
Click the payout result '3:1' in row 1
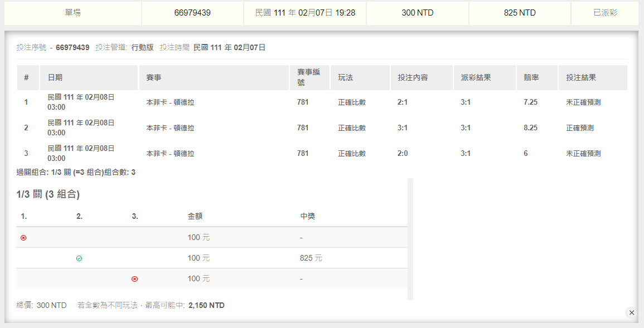click(x=466, y=102)
